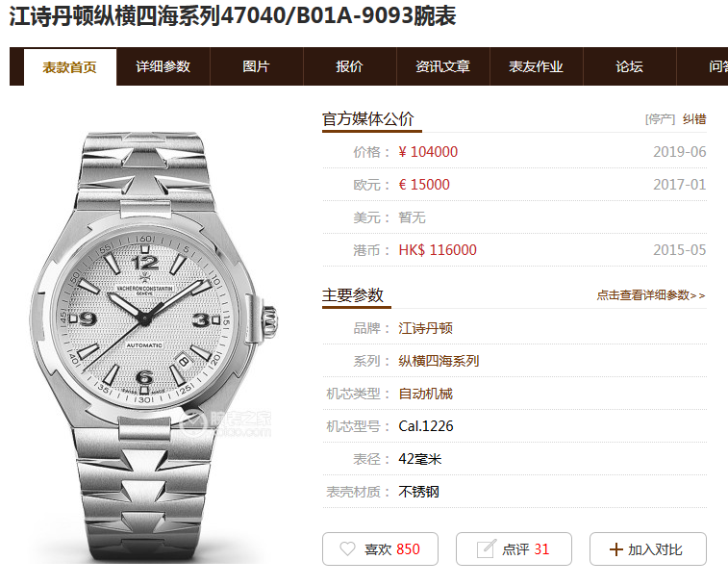The width and height of the screenshot is (728, 586).
Task: Click the plus icon for 加入对比
Action: 616,549
